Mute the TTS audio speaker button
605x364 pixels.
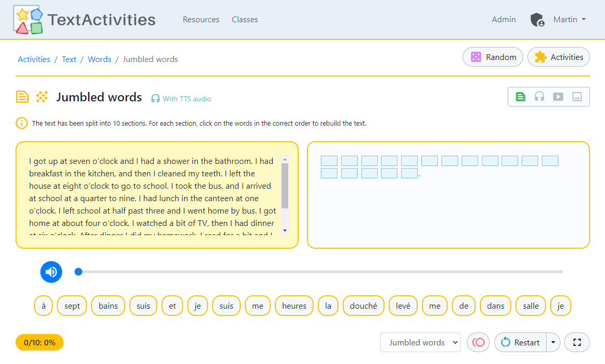pyautogui.click(x=51, y=271)
